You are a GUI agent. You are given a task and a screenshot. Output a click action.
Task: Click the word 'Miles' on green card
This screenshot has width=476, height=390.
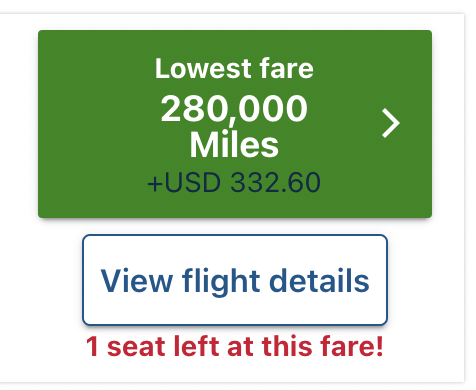[x=234, y=145]
